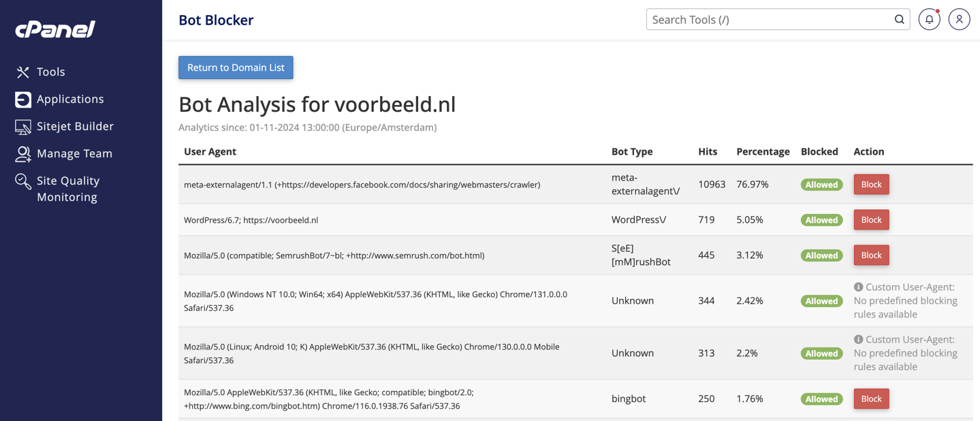
Task: Click the 3.12% percentage value
Action: [x=750, y=255]
